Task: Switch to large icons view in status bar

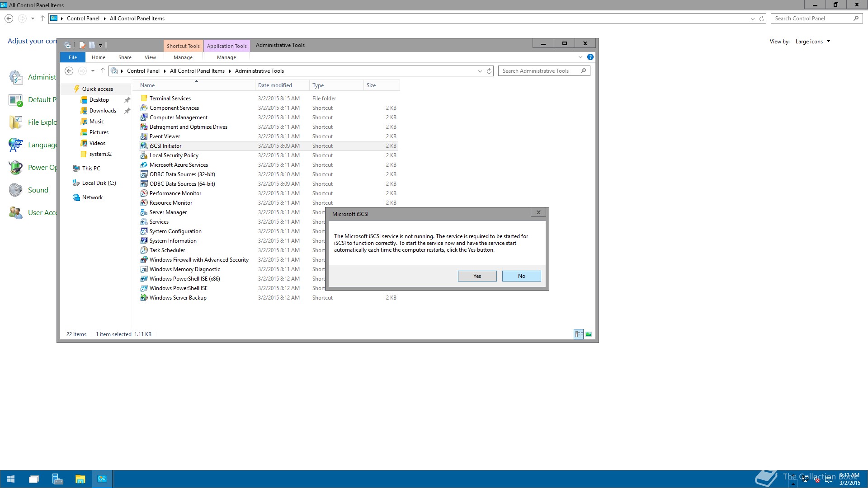Action: pos(589,334)
